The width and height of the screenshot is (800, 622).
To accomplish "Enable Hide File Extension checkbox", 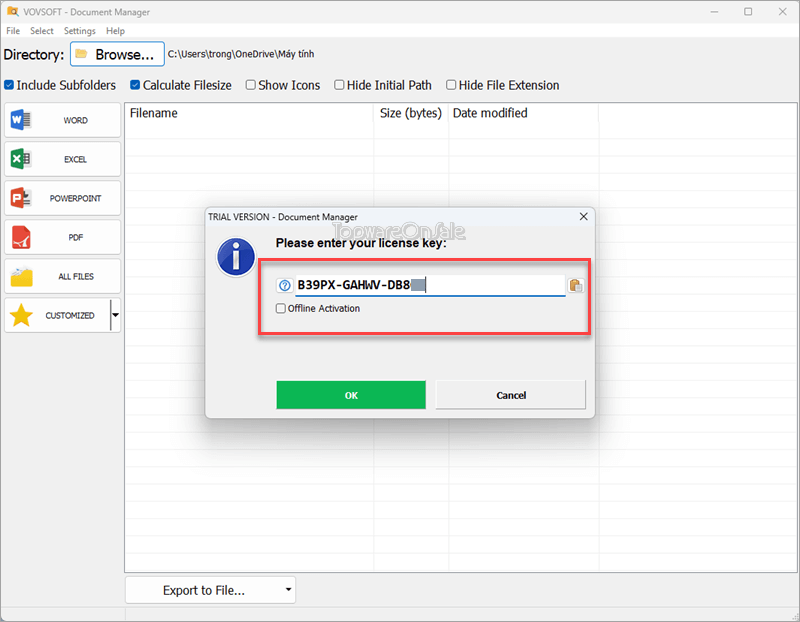I will click(x=451, y=85).
